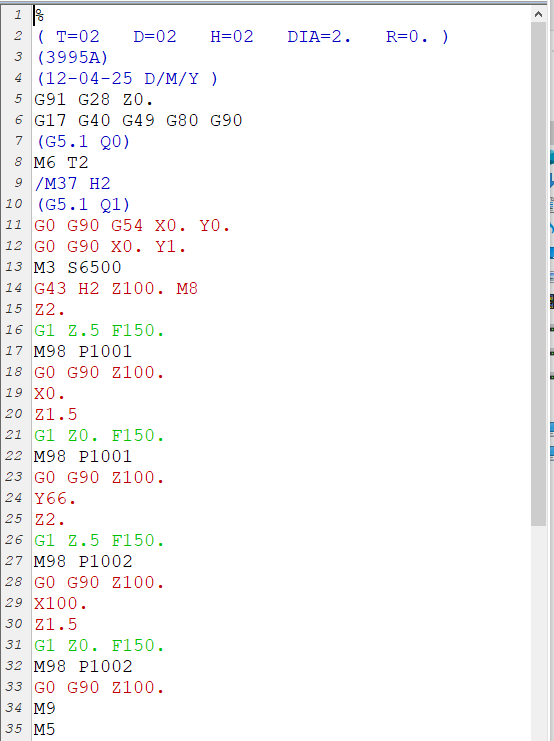Viewport: 554px width, 741px height.
Task: Click the 'Z2.' on line 25
Action: (50, 519)
